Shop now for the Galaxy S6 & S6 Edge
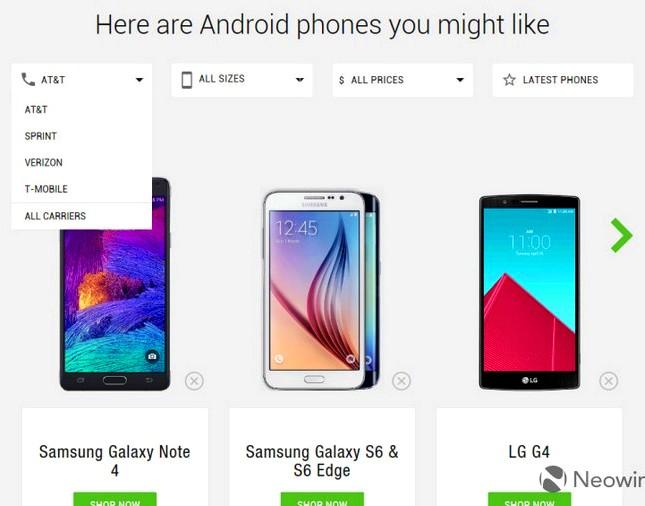The image size is (645, 506). pos(322,499)
